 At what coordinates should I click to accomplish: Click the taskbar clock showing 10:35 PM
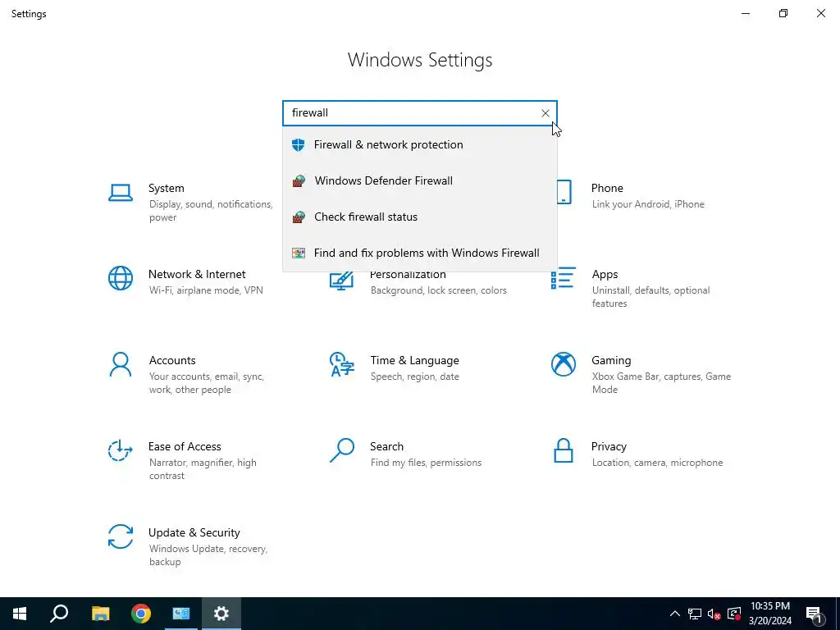coord(769,614)
